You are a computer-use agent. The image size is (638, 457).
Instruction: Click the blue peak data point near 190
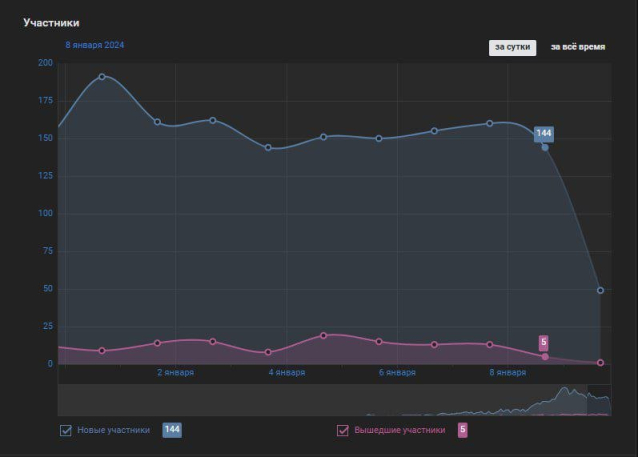(102, 77)
